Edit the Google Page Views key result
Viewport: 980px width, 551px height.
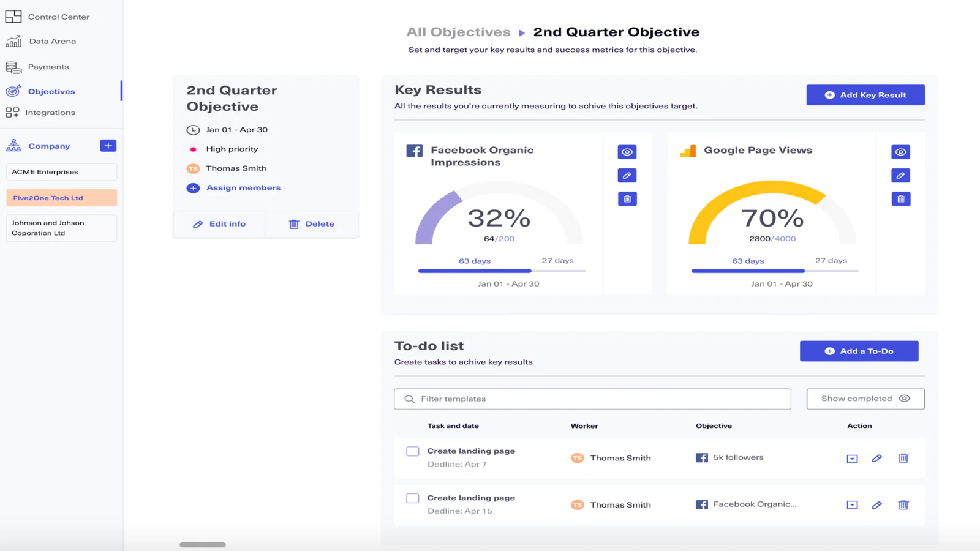[901, 176]
